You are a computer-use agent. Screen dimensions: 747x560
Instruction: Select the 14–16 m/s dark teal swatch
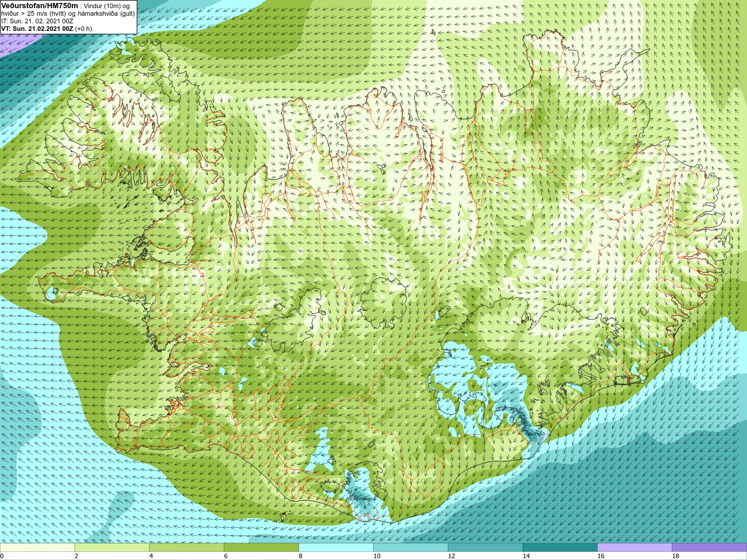coord(560,548)
